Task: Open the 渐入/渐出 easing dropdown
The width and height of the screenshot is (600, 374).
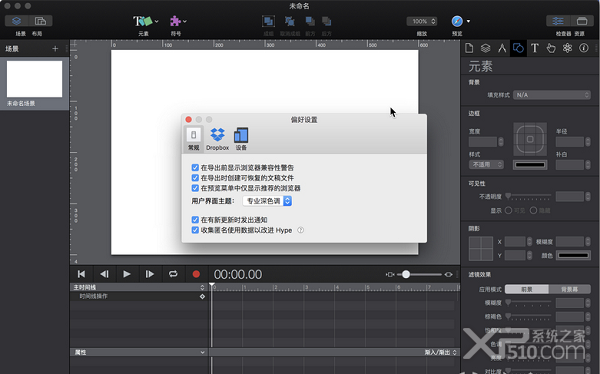Action: (441, 352)
